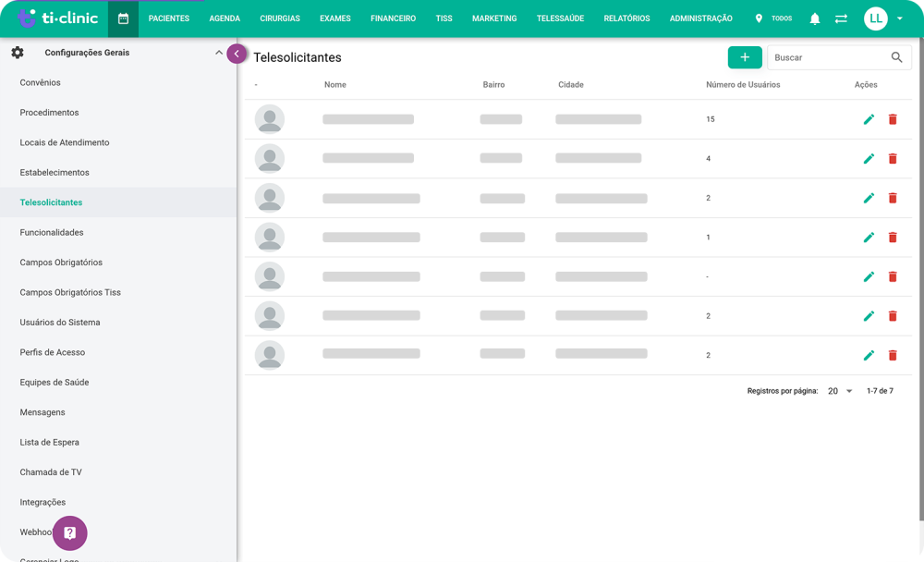Screen dimensions: 924x562
Task: Open the LL user avatar
Action: [x=876, y=18]
